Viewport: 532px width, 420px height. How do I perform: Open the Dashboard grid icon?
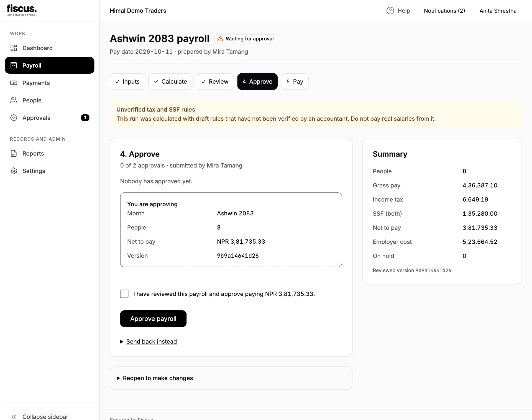(14, 48)
